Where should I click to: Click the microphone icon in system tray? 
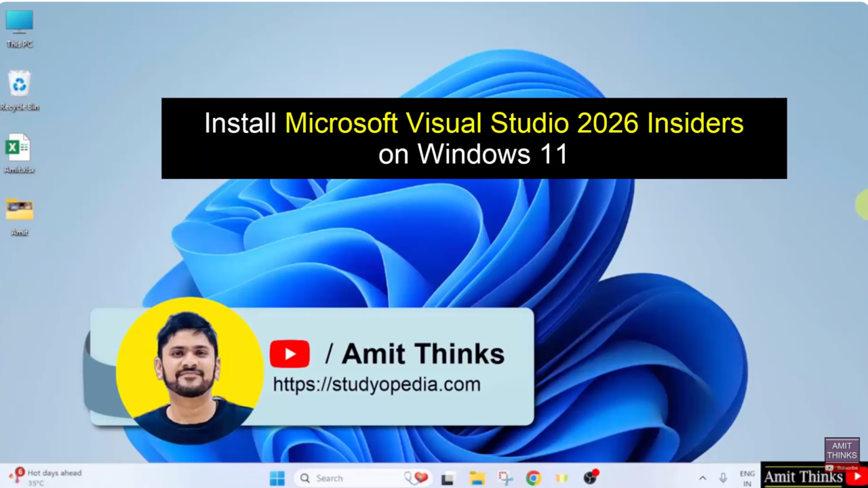(723, 479)
